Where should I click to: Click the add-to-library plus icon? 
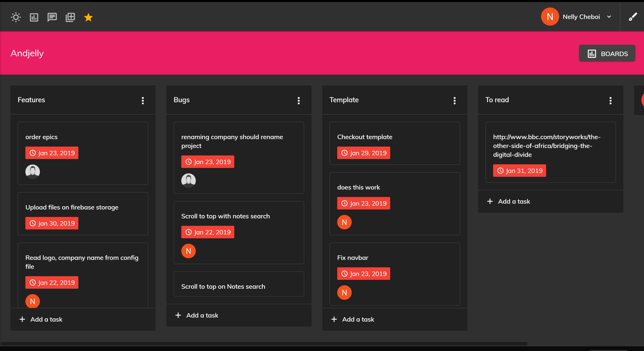(70, 17)
